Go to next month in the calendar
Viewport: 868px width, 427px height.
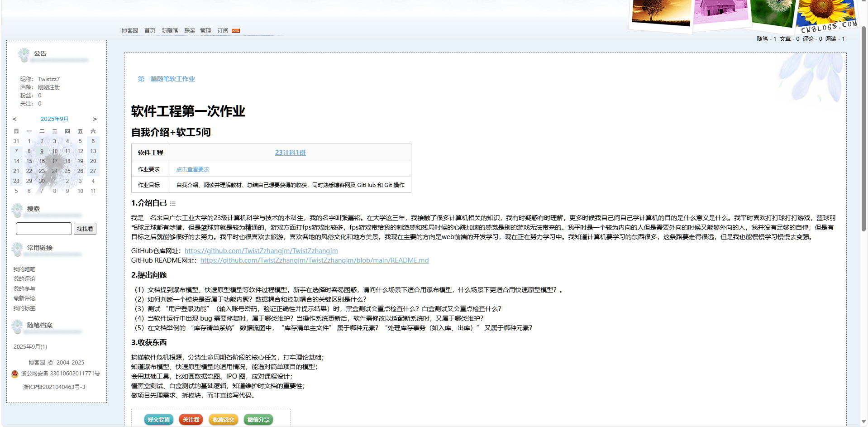coord(95,119)
